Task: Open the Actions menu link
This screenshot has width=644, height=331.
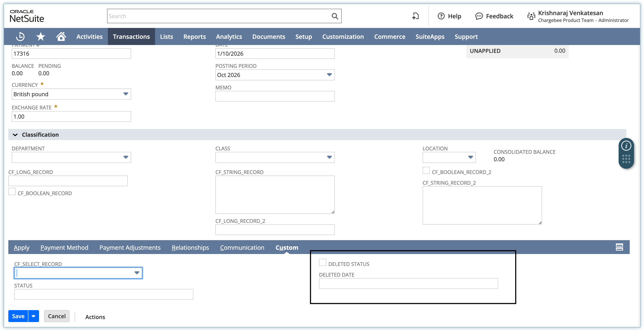Action: coord(95,317)
